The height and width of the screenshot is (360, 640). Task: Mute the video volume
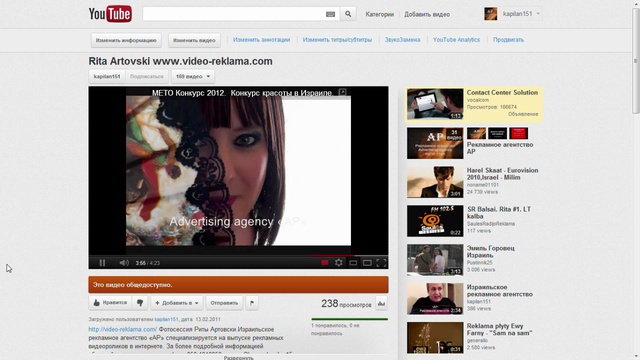pos(124,263)
